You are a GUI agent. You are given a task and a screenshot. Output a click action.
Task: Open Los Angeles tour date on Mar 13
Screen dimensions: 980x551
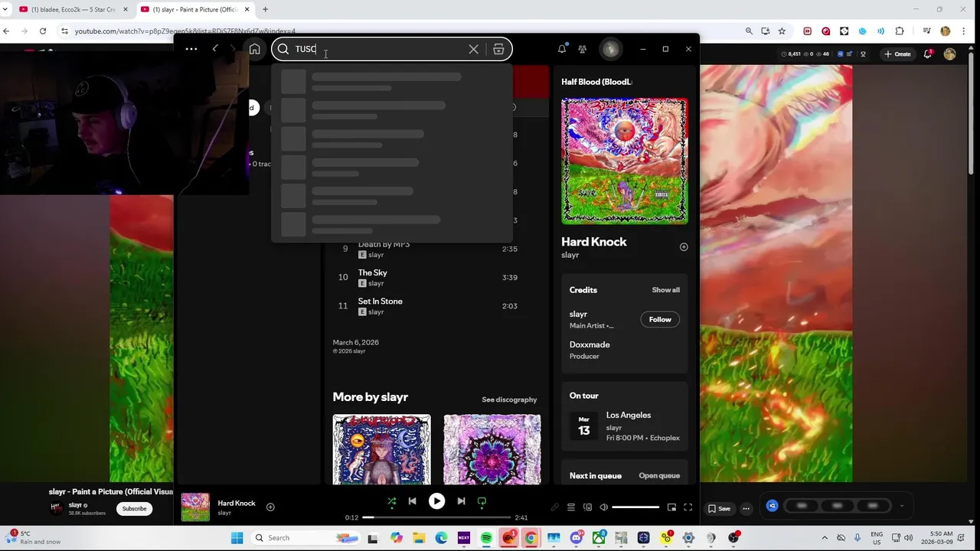point(625,426)
